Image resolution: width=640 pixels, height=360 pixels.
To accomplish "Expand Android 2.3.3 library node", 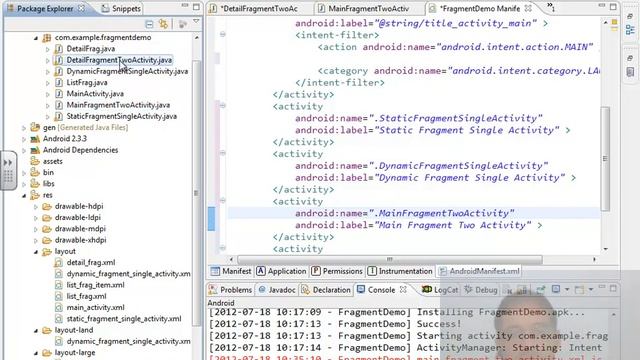I will click(x=24, y=139).
